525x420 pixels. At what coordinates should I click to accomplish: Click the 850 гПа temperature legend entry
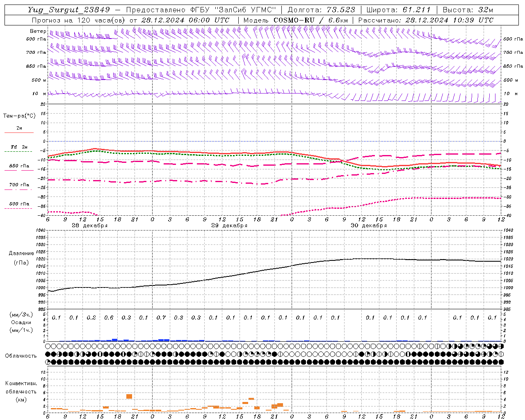pos(19,166)
